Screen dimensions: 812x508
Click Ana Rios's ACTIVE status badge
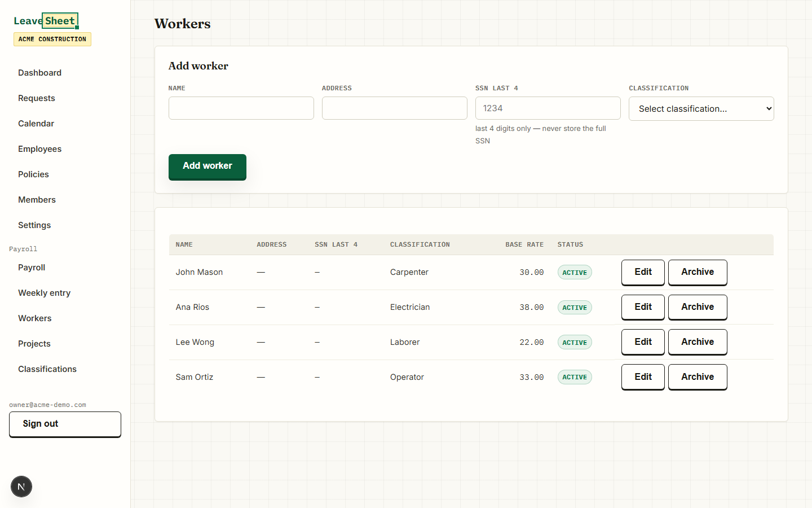pos(575,308)
